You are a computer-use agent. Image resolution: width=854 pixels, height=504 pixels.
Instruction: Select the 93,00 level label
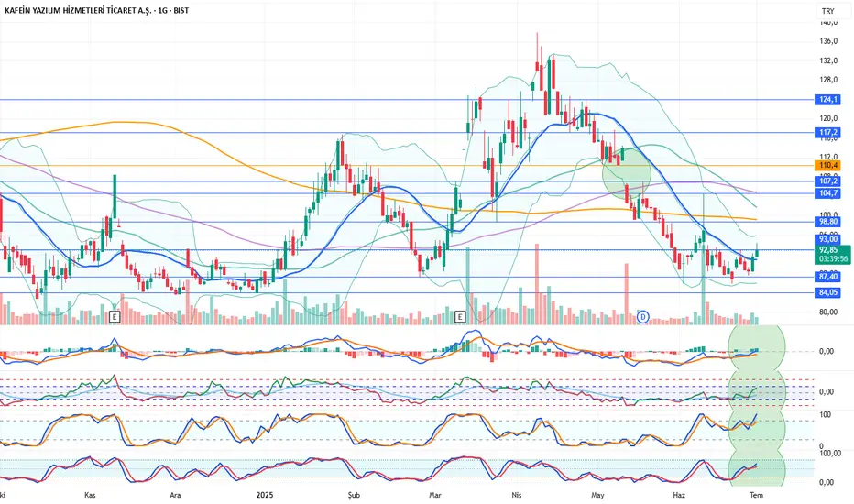tap(827, 239)
